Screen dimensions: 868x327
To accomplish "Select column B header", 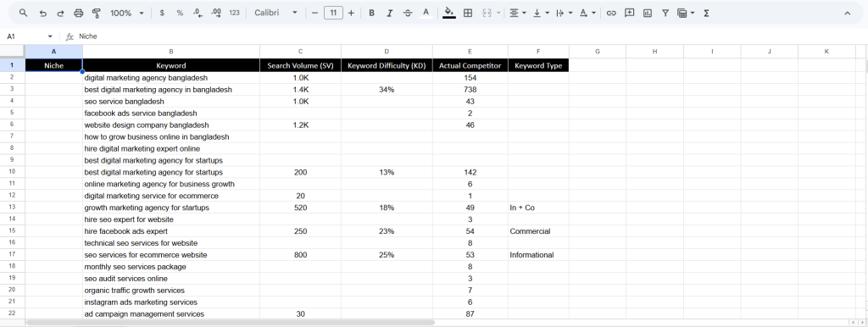I will click(171, 52).
